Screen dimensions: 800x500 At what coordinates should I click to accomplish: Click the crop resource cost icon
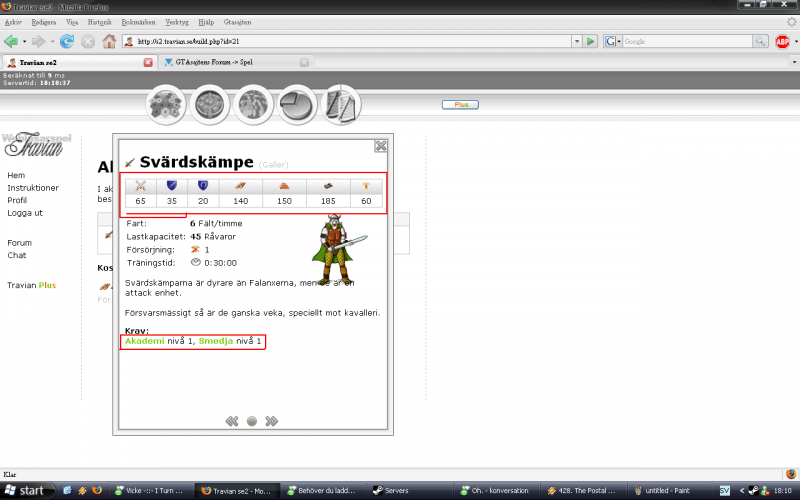(x=366, y=186)
